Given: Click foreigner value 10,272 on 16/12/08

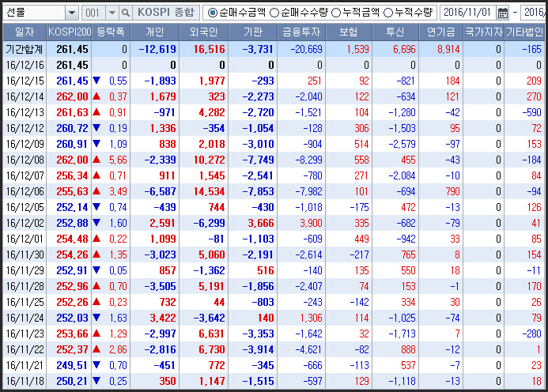Looking at the screenshot, I should [x=210, y=160].
